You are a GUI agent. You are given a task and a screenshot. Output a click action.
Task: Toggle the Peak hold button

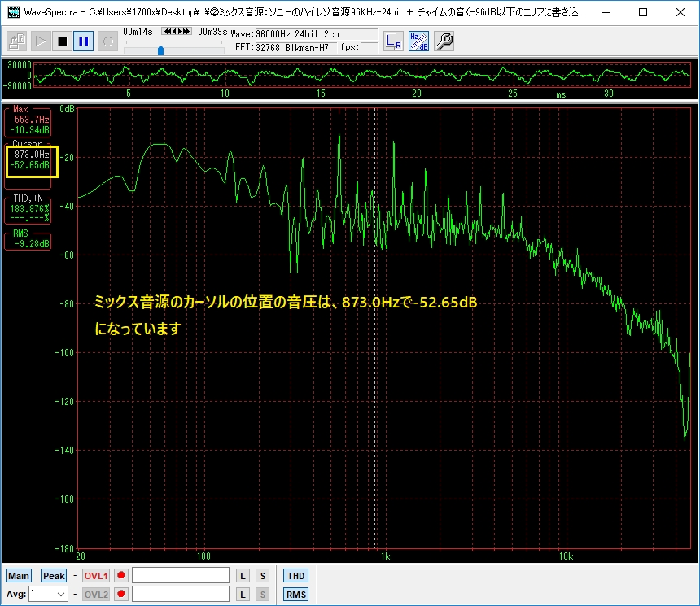(54, 576)
